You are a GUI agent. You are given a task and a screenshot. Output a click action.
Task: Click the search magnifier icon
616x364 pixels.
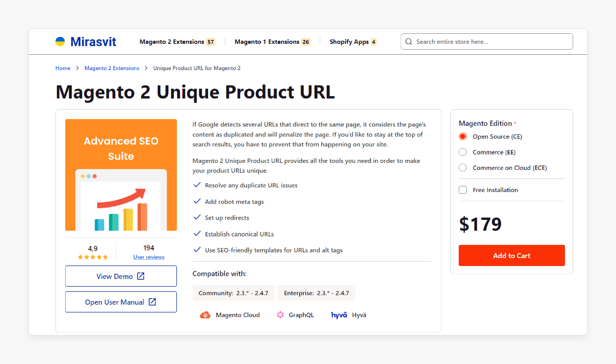pos(409,42)
